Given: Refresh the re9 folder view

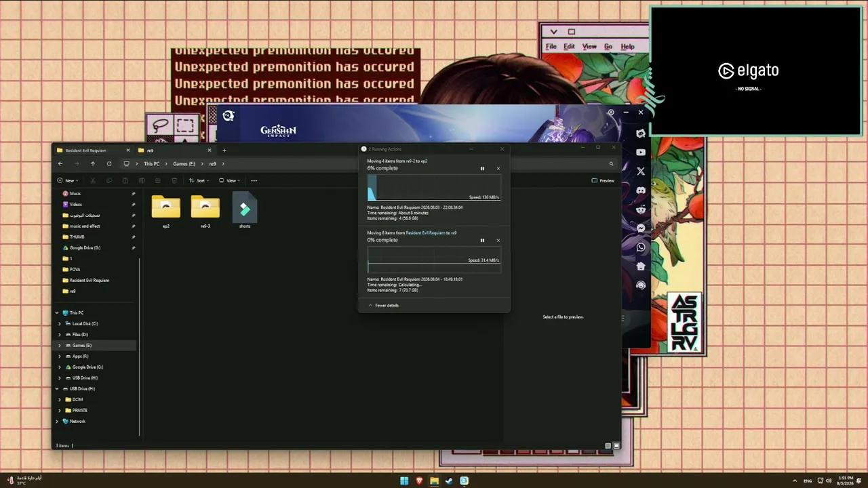Looking at the screenshot, I should [109, 163].
